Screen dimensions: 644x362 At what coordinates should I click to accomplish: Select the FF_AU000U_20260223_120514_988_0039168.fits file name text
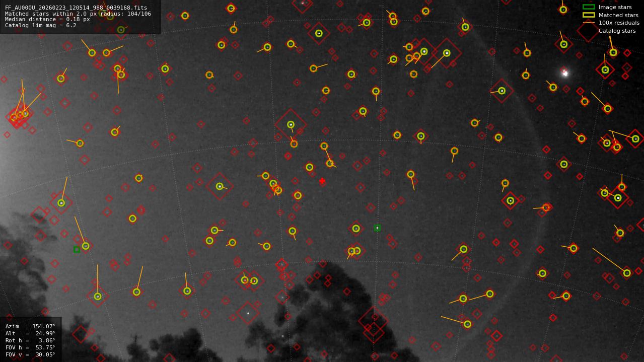[76, 8]
